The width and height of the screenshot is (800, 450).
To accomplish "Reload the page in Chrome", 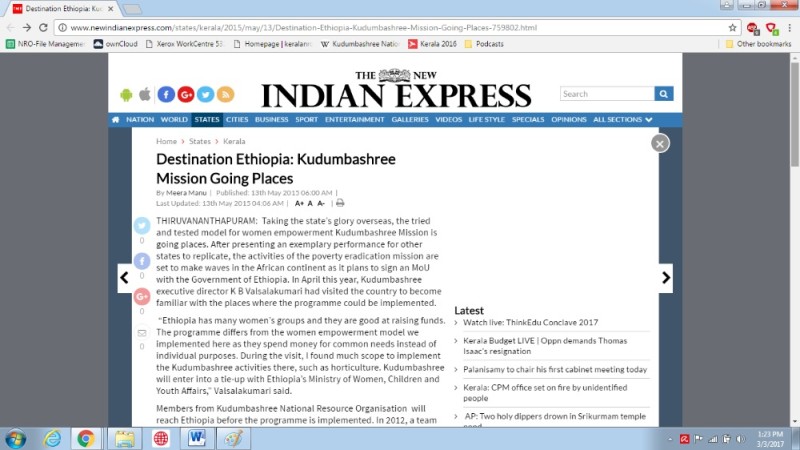I will pos(43,28).
